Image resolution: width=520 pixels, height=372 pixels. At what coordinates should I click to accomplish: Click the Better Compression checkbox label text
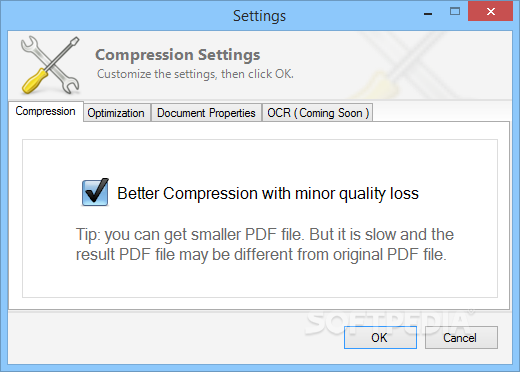(x=268, y=193)
